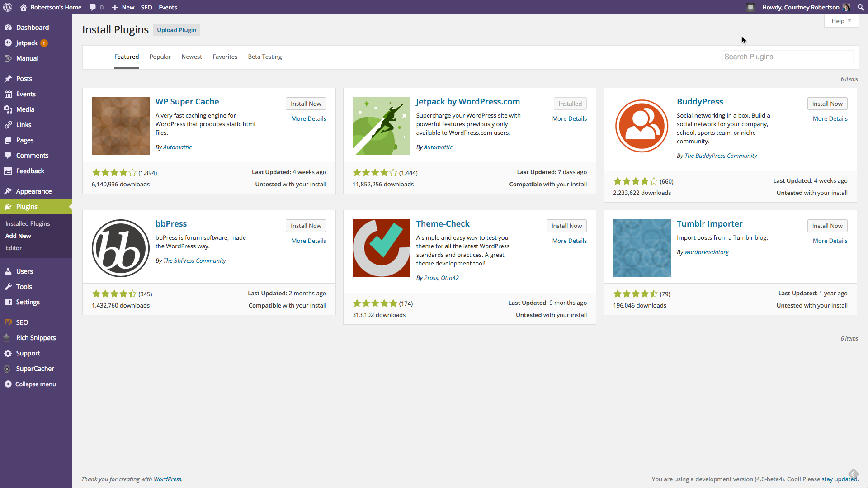Click the plus New content icon
This screenshot has height=488, width=868.
115,7
